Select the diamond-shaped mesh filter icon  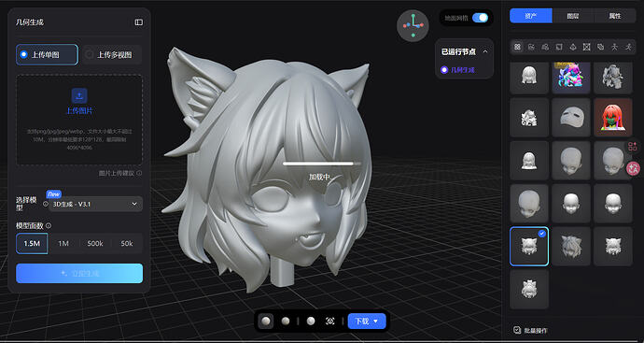[573, 48]
